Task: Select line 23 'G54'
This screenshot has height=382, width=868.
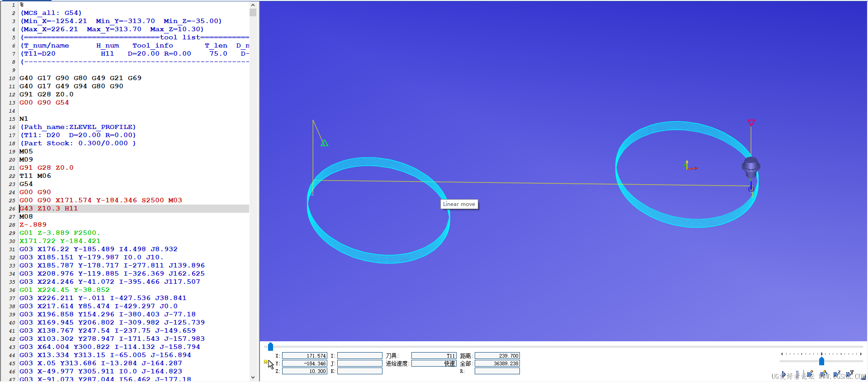Action: point(26,184)
